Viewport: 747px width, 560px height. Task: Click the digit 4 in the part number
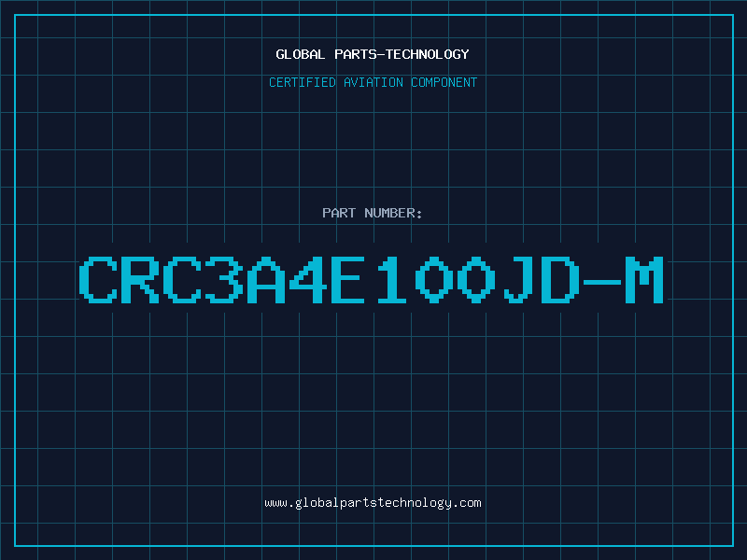pyautogui.click(x=308, y=279)
